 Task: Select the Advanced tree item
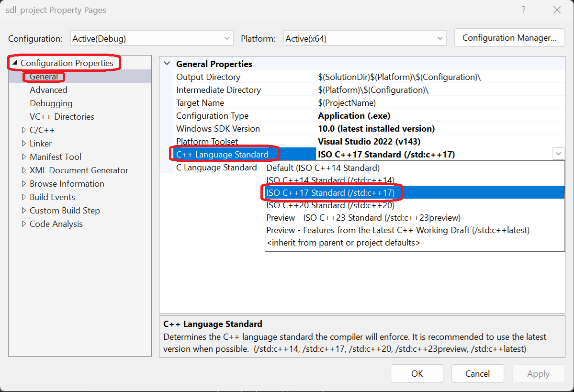(x=48, y=90)
